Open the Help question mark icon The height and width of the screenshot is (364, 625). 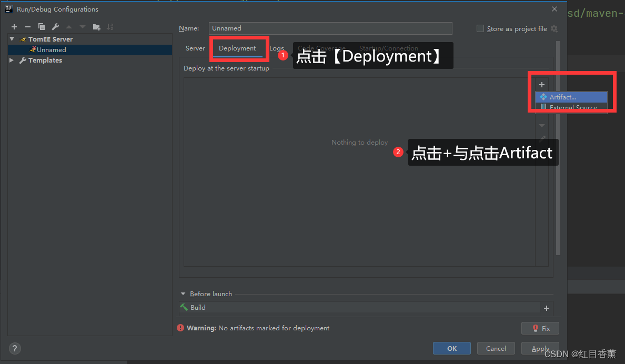pos(14,348)
